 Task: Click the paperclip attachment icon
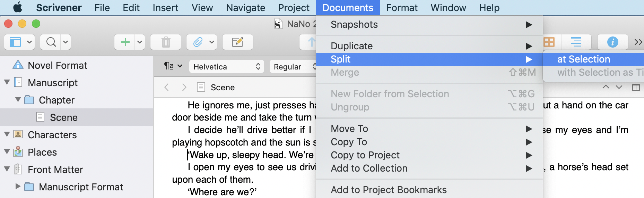coord(198,42)
